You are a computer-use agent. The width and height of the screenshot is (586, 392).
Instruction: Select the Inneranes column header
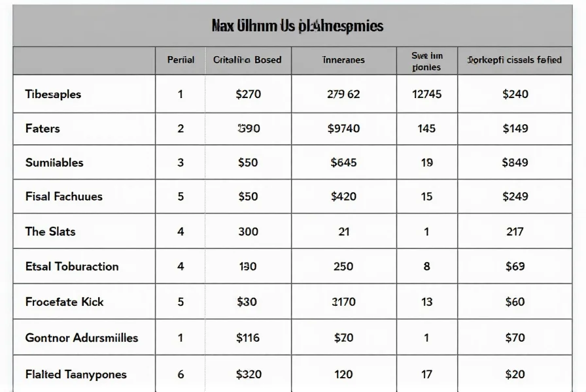pos(343,60)
